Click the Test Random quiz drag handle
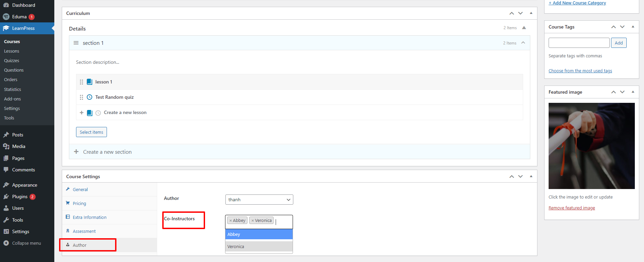 click(x=81, y=97)
